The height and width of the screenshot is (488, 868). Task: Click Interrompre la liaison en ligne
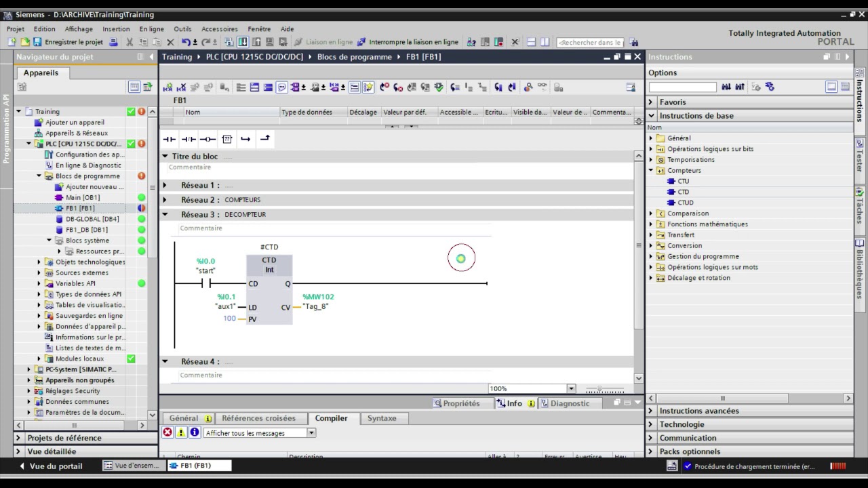408,42
